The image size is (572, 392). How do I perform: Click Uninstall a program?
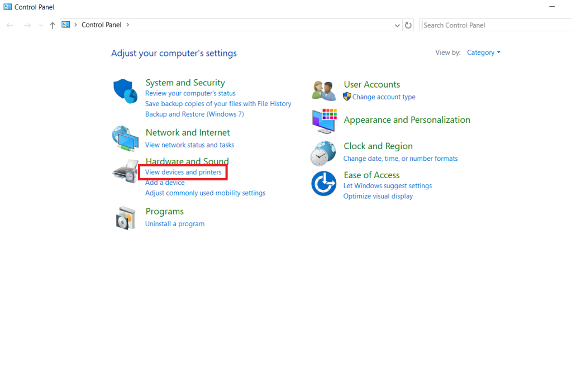tap(175, 224)
